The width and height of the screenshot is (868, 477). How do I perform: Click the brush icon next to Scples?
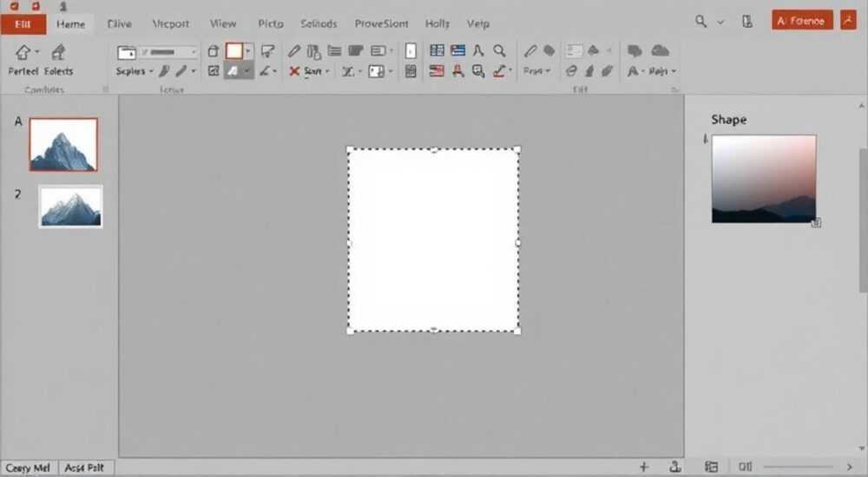pyautogui.click(x=164, y=71)
